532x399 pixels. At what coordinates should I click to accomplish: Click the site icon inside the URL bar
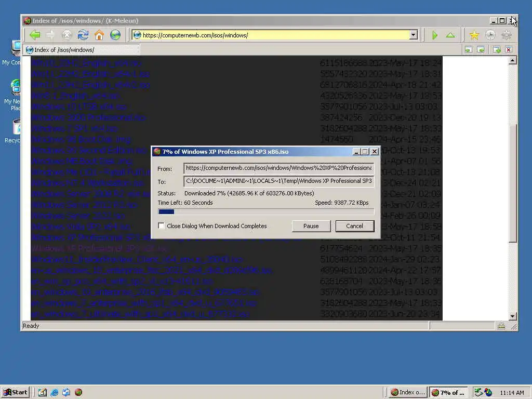137,35
